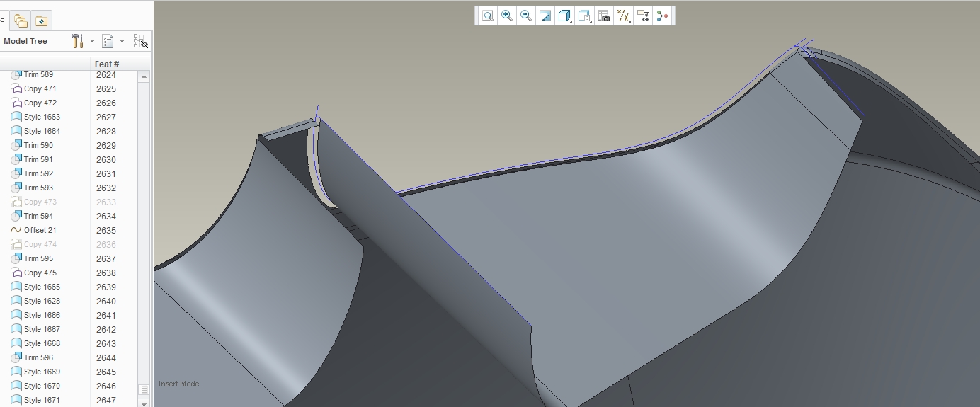Click the Copy 475 feature icon
Image resolution: width=980 pixels, height=407 pixels.
pyautogui.click(x=16, y=273)
